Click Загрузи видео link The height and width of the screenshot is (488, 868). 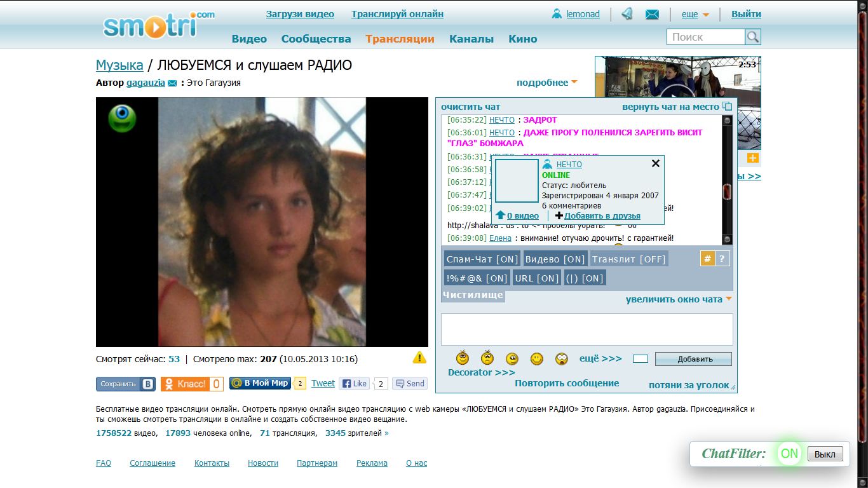tap(300, 14)
